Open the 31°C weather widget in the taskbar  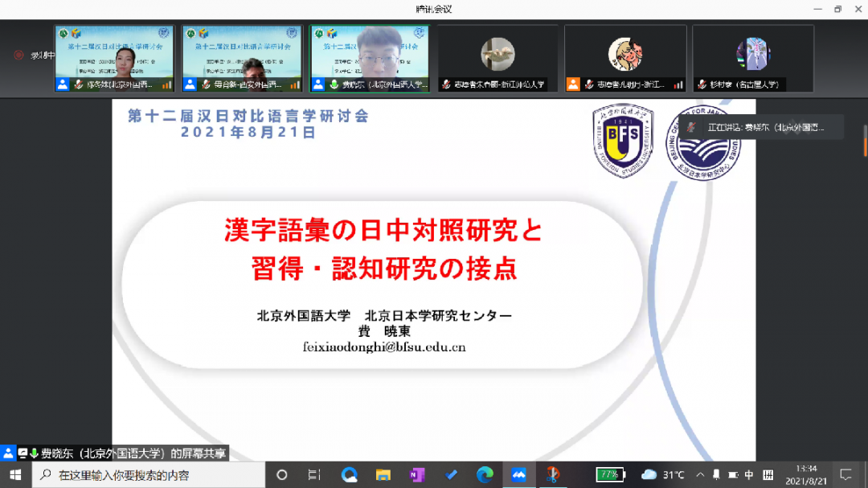pyautogui.click(x=662, y=474)
